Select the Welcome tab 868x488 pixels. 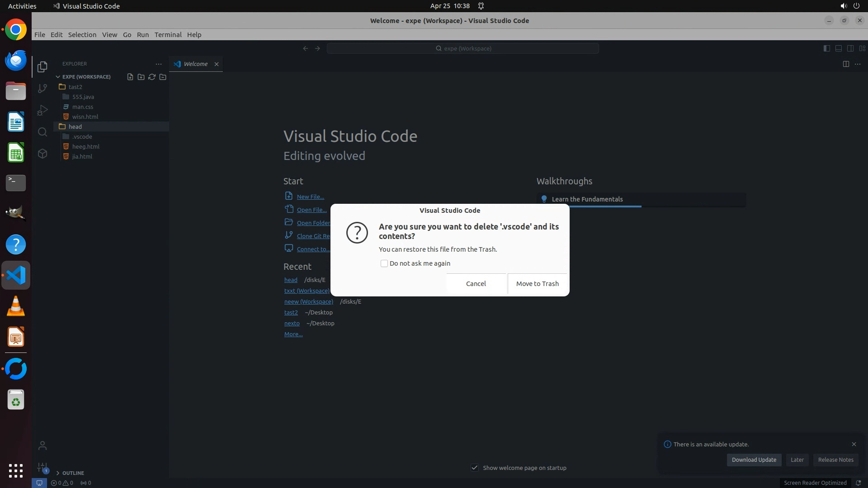tap(195, 64)
